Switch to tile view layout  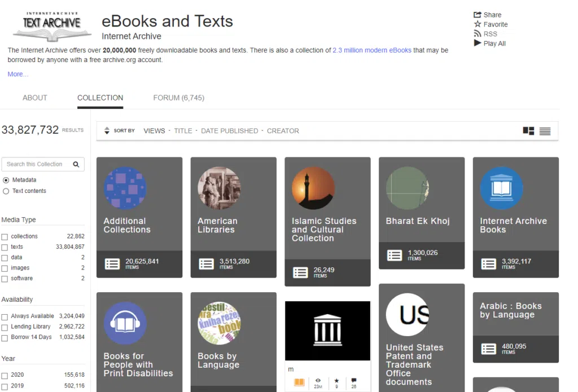pyautogui.click(x=528, y=130)
